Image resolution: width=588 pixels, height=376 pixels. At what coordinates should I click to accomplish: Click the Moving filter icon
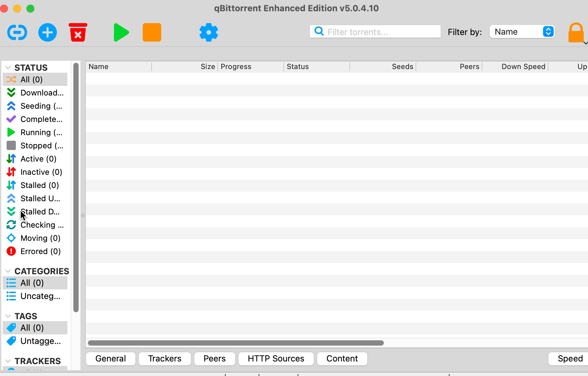(x=11, y=238)
